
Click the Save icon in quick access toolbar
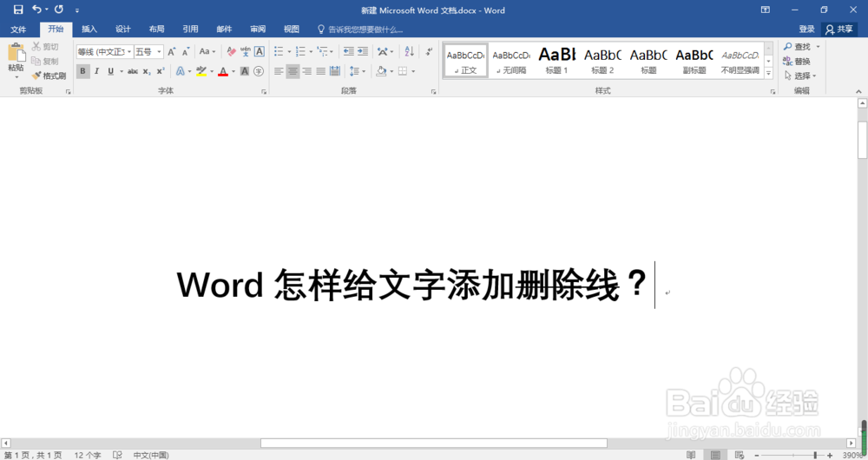click(x=17, y=10)
